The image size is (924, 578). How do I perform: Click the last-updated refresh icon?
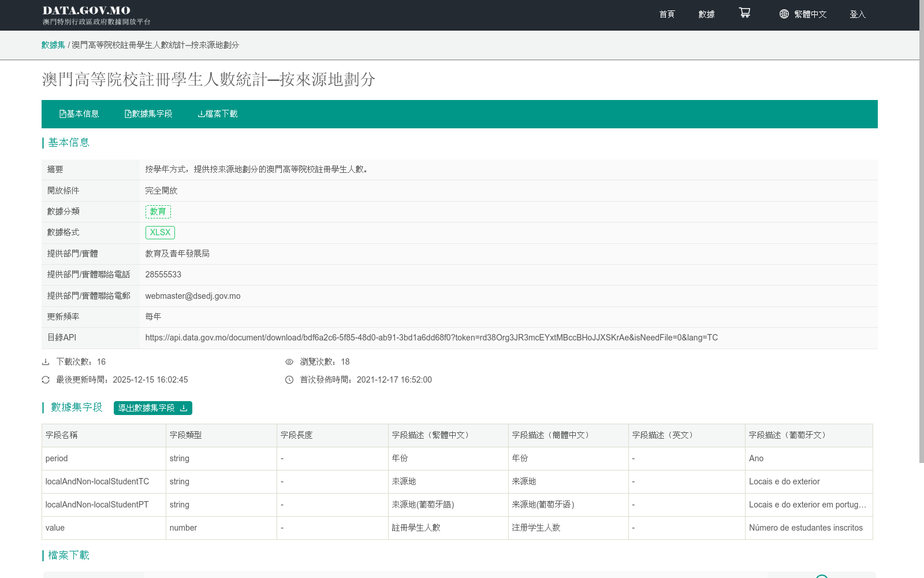(x=46, y=380)
